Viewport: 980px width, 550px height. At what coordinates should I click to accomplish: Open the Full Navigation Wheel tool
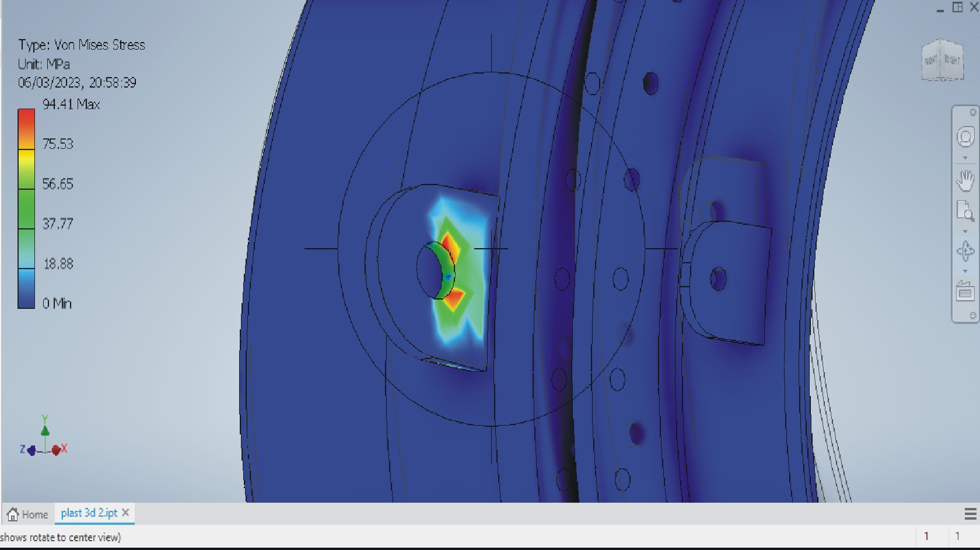[965, 137]
